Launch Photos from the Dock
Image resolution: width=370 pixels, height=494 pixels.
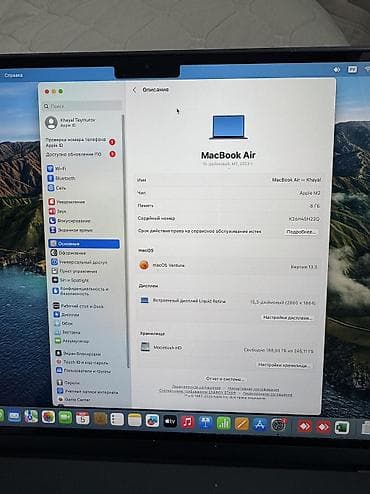tap(48, 417)
